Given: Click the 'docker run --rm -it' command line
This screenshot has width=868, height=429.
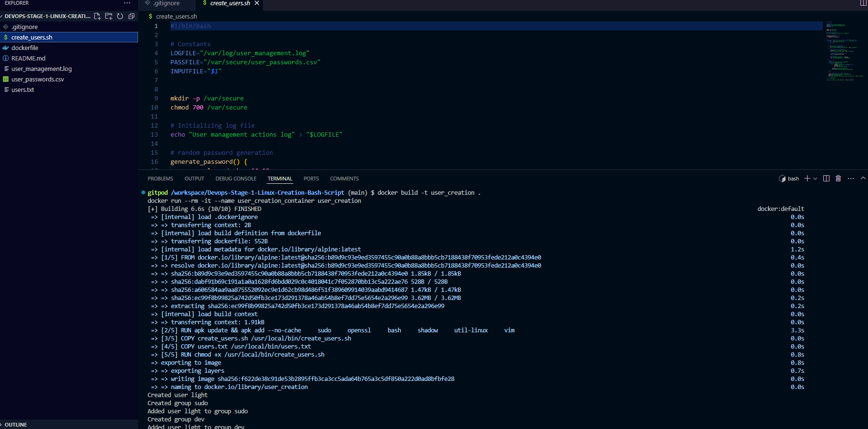Looking at the screenshot, I should click(x=254, y=200).
